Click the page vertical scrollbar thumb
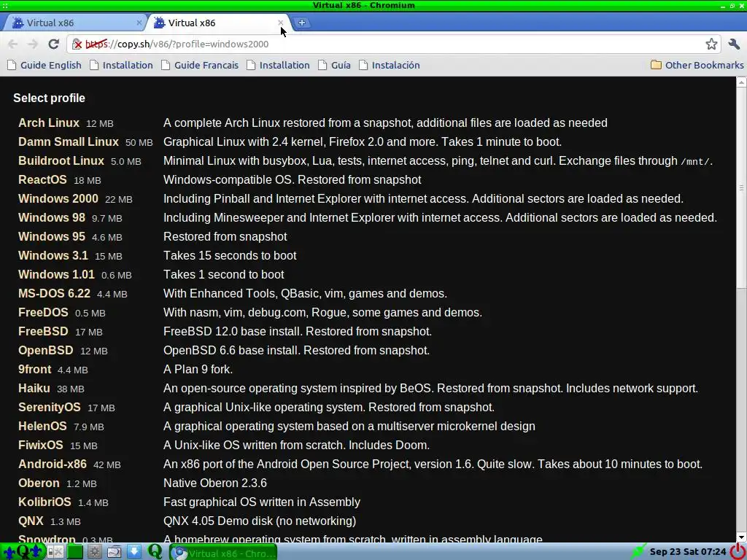The width and height of the screenshot is (747, 560). pyautogui.click(x=741, y=188)
